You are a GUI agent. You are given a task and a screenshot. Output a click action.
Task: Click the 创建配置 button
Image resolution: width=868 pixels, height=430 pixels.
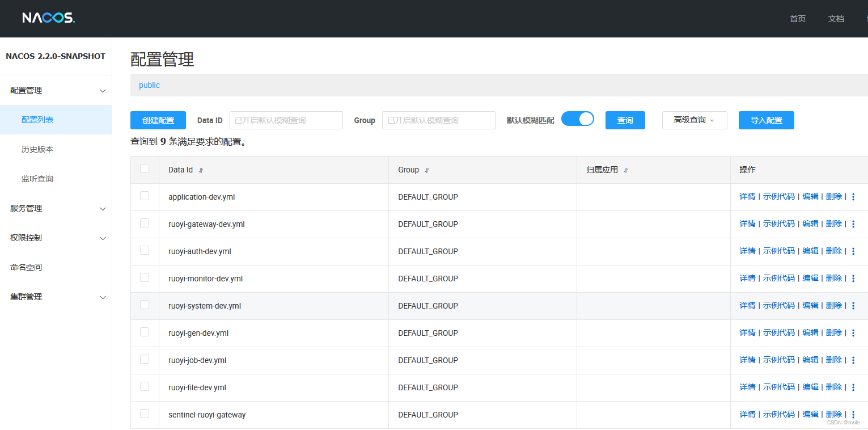(158, 120)
